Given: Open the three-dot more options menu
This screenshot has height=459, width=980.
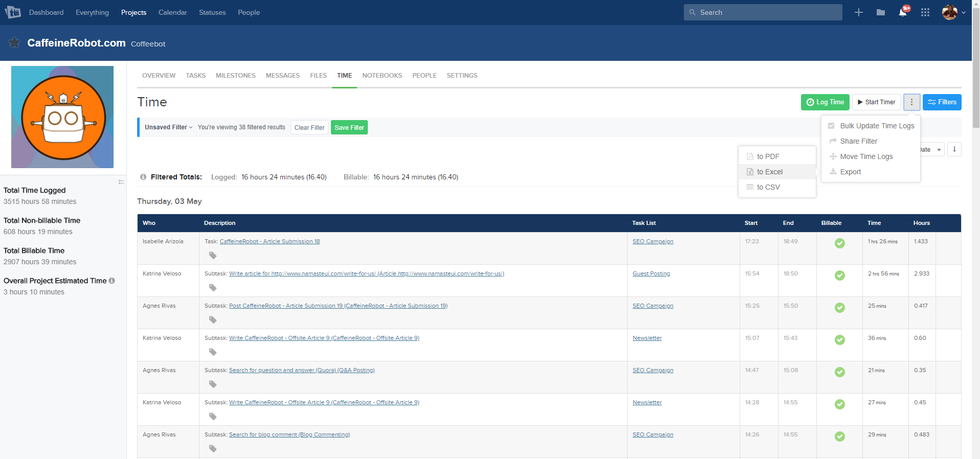Looking at the screenshot, I should coord(911,102).
